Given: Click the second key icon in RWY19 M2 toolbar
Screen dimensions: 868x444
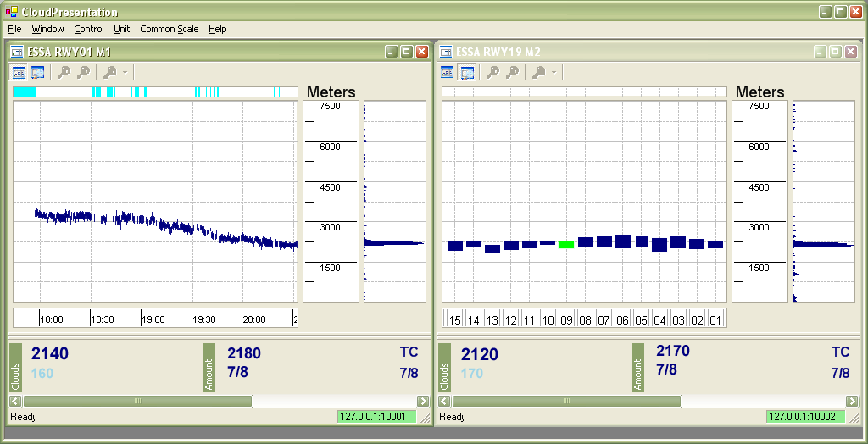Looking at the screenshot, I should pyautogui.click(x=513, y=73).
